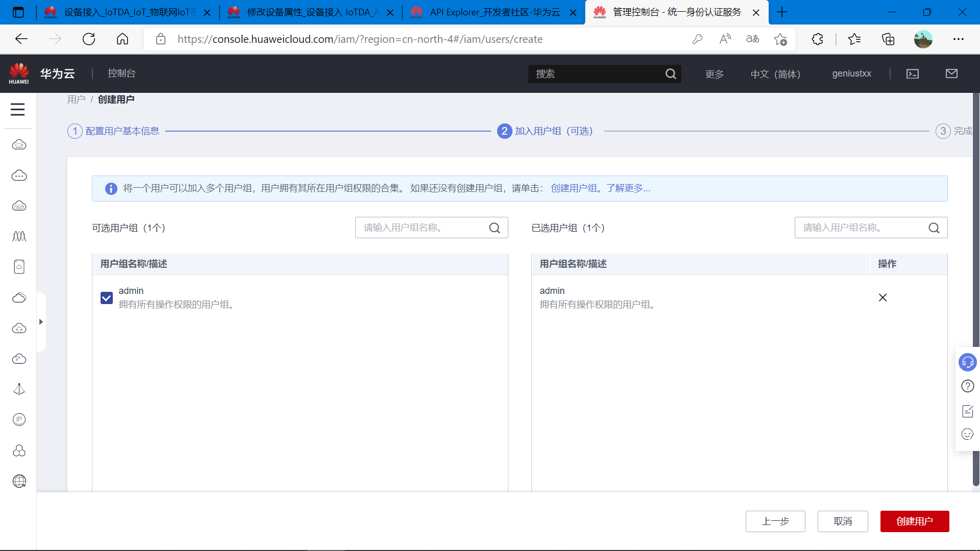980x551 pixels.
Task: Click the top bar 搜索 input
Action: 604,74
